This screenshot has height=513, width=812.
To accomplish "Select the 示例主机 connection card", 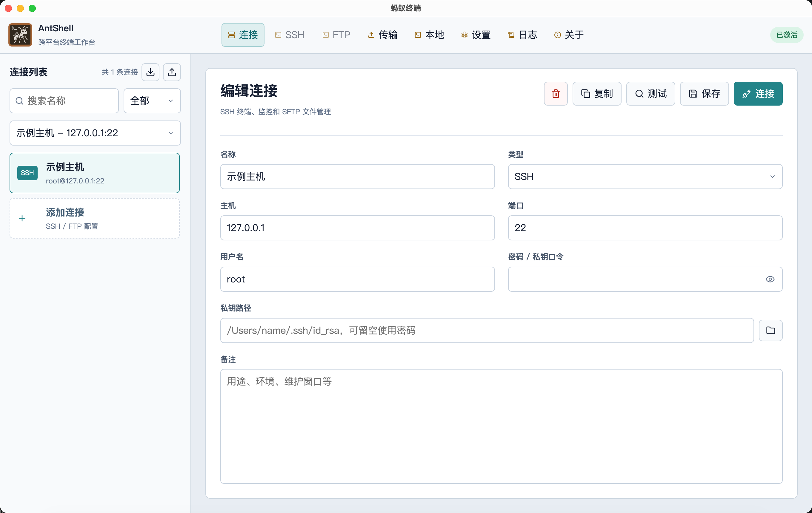I will pos(95,173).
